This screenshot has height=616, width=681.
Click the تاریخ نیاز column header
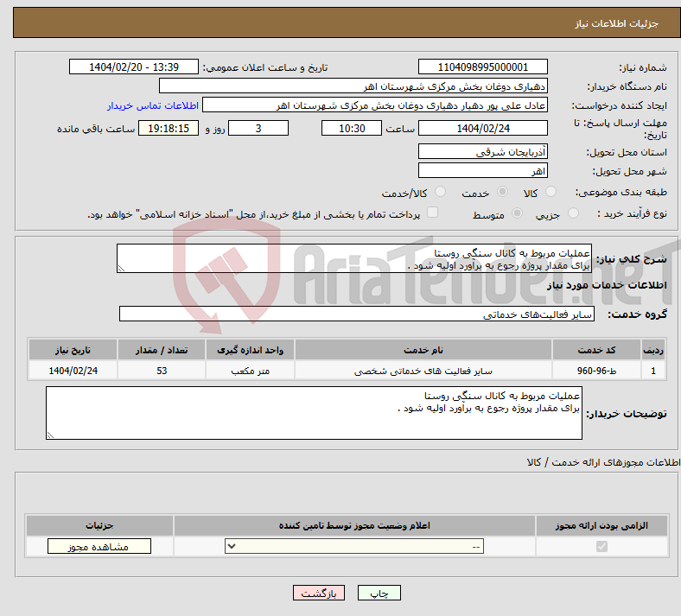pos(73,350)
